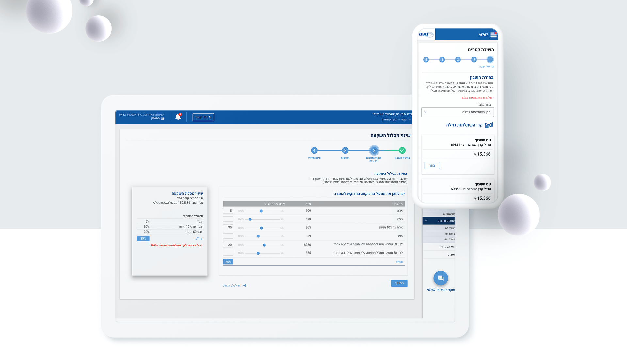Click the המשך continue button
This screenshot has width=627, height=364.
(x=399, y=283)
